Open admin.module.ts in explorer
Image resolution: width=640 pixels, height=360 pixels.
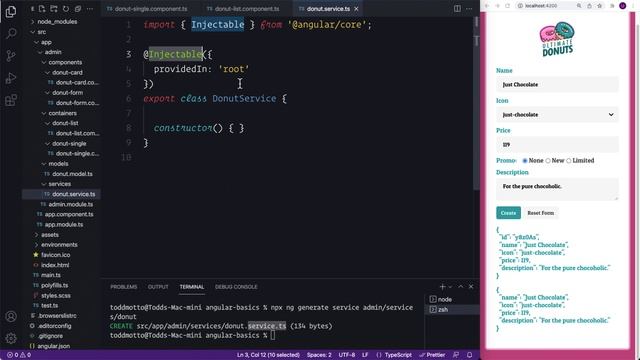click(71, 204)
